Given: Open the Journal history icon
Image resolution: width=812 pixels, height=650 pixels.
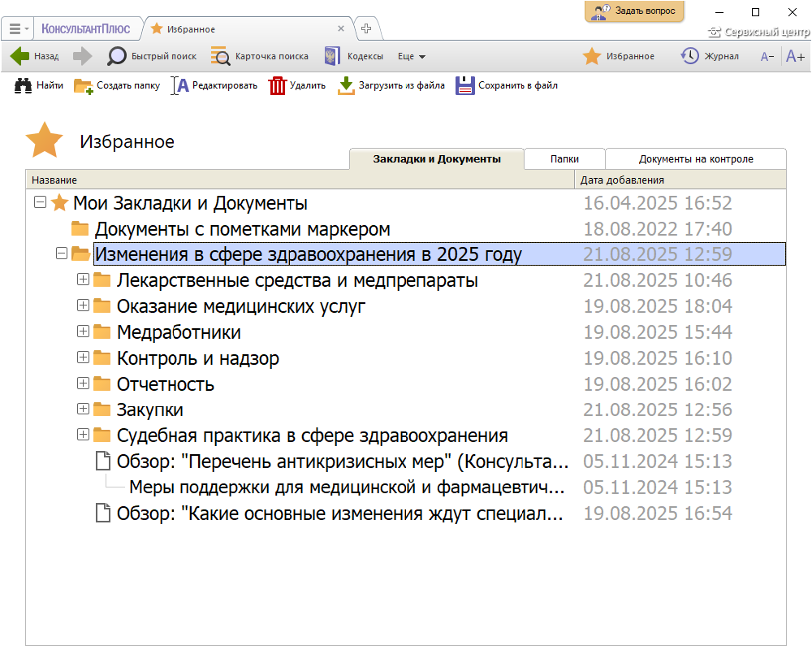Looking at the screenshot, I should (x=689, y=56).
